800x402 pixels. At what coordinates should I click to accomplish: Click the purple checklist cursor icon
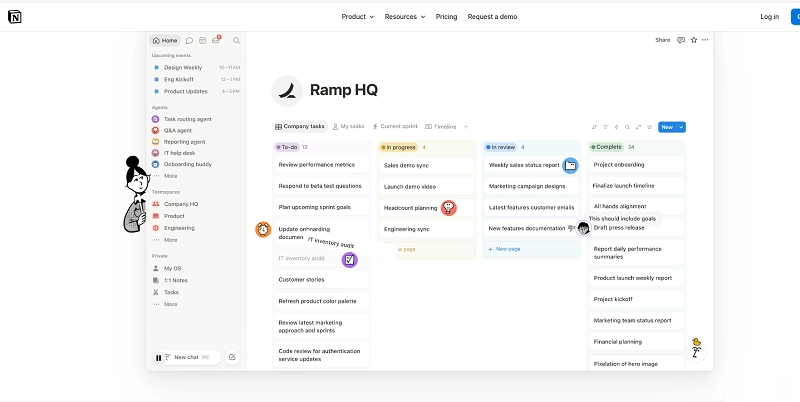pos(349,260)
